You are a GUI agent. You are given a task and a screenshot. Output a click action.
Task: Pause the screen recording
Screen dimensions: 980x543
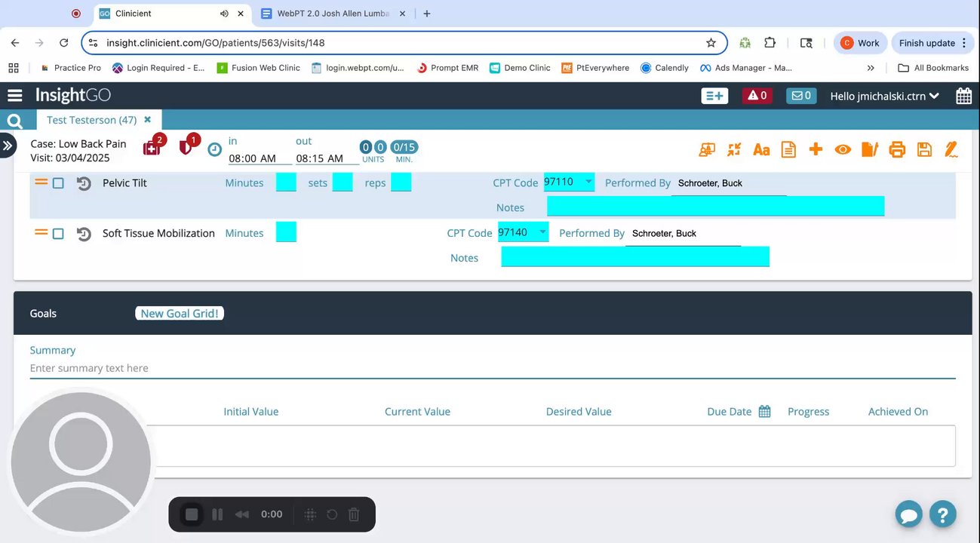[217, 514]
